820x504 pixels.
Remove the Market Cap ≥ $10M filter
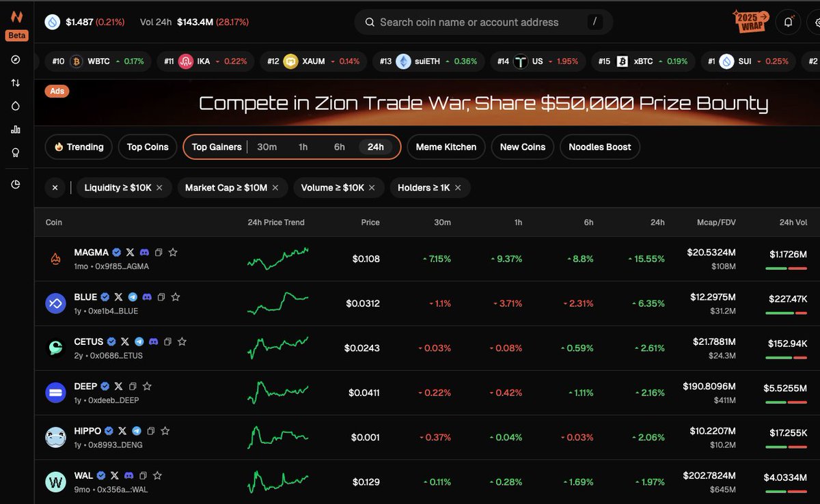click(x=275, y=187)
